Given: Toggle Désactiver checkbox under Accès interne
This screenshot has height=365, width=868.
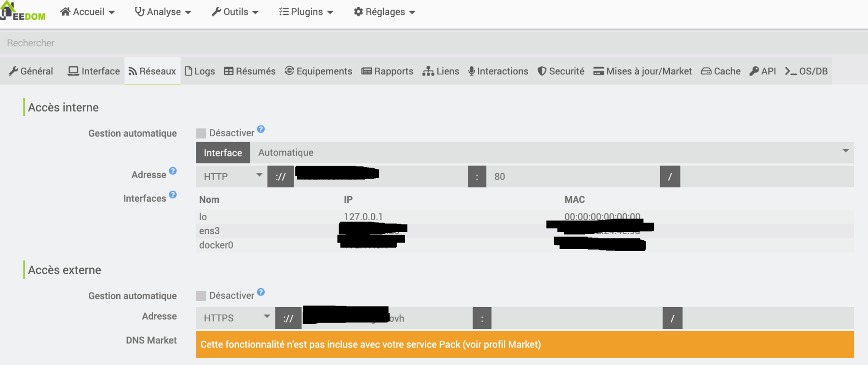Looking at the screenshot, I should [201, 133].
